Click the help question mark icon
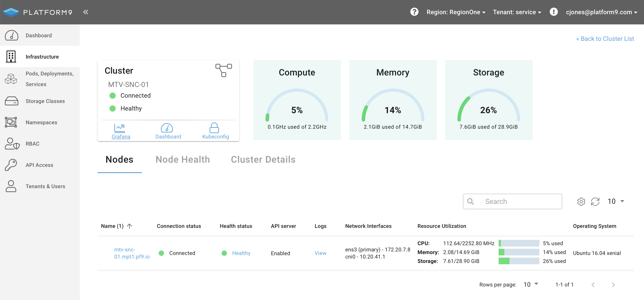The image size is (644, 300). pos(414,12)
